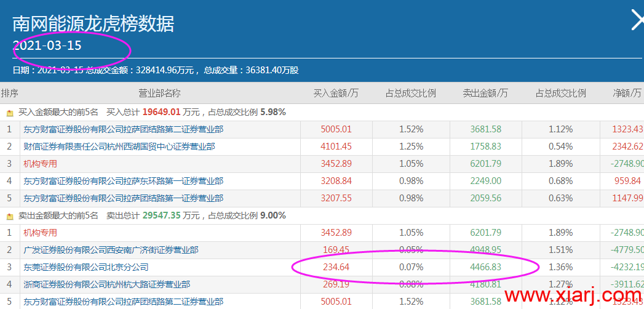
Task: Click the 5.98% buy ratio summary
Action: 273,112
